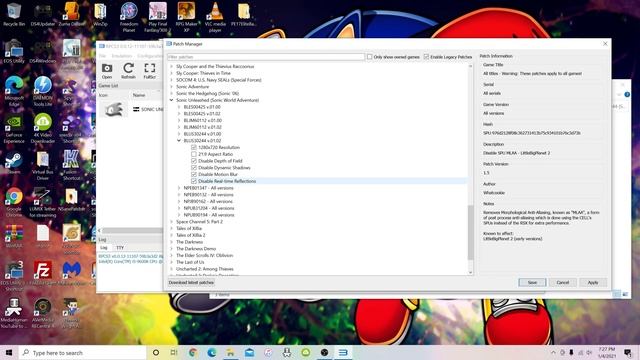Image resolution: width=640 pixels, height=360 pixels.
Task: Collapse the BLUS30244 v.01.02 node
Action: (179, 140)
